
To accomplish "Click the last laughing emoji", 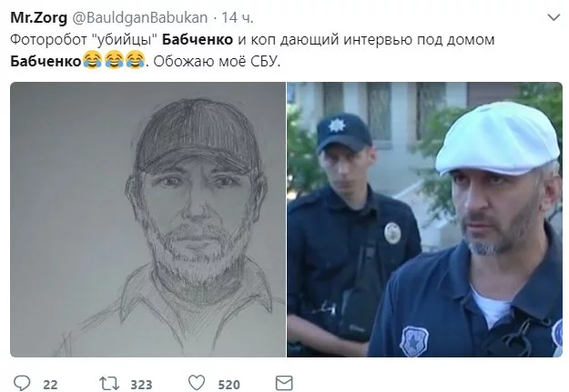I will click(x=136, y=60).
